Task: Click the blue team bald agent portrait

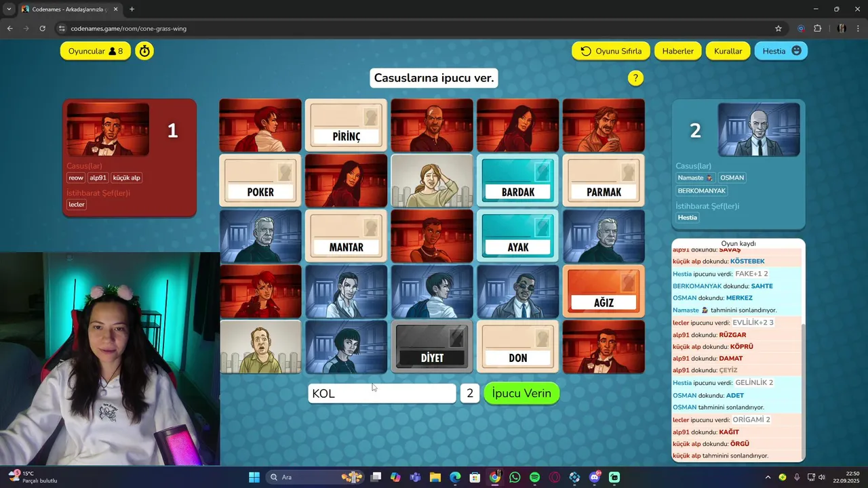Action: point(759,129)
